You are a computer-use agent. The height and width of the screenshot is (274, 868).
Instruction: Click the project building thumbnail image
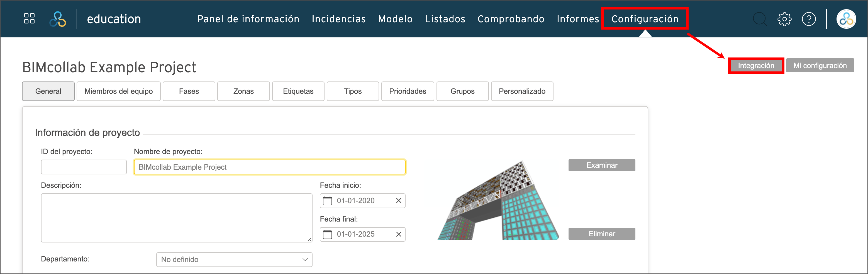click(498, 200)
